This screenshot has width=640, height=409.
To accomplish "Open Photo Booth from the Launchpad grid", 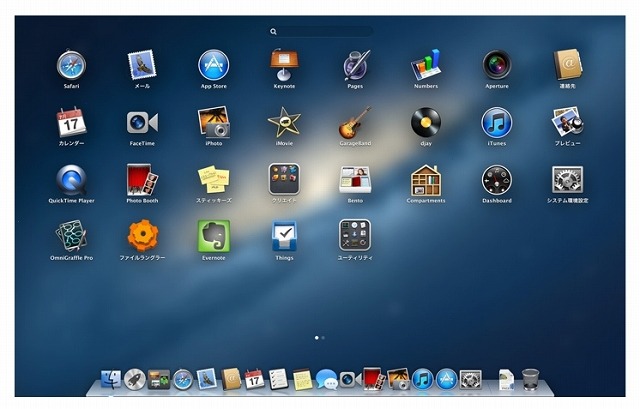I will click(142, 180).
